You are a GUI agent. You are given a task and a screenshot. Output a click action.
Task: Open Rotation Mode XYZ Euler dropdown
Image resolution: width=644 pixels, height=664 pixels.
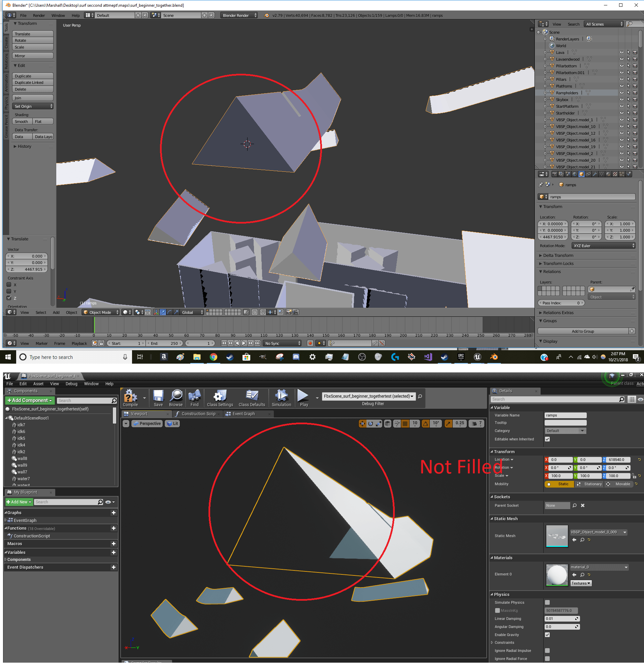(x=603, y=246)
